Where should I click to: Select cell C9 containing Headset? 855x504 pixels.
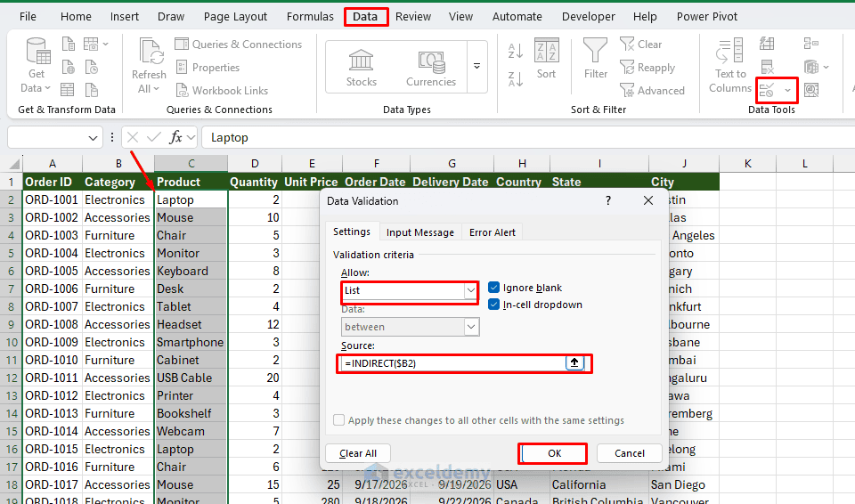[191, 324]
